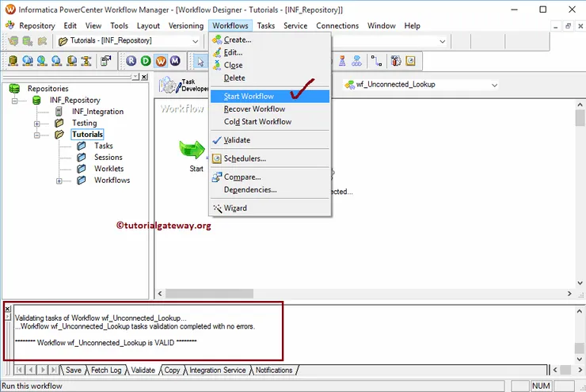Open the Tutorials folder dropdown
Image resolution: width=586 pixels, height=392 pixels.
[195, 40]
